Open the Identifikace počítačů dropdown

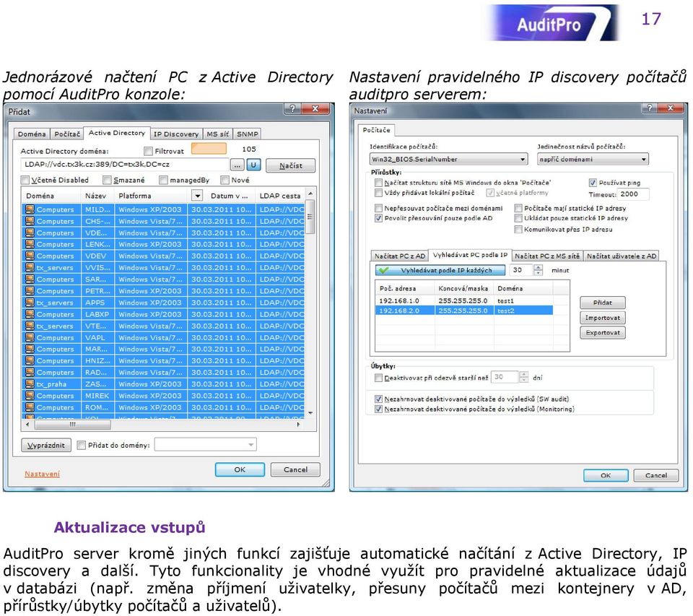pos(448,159)
